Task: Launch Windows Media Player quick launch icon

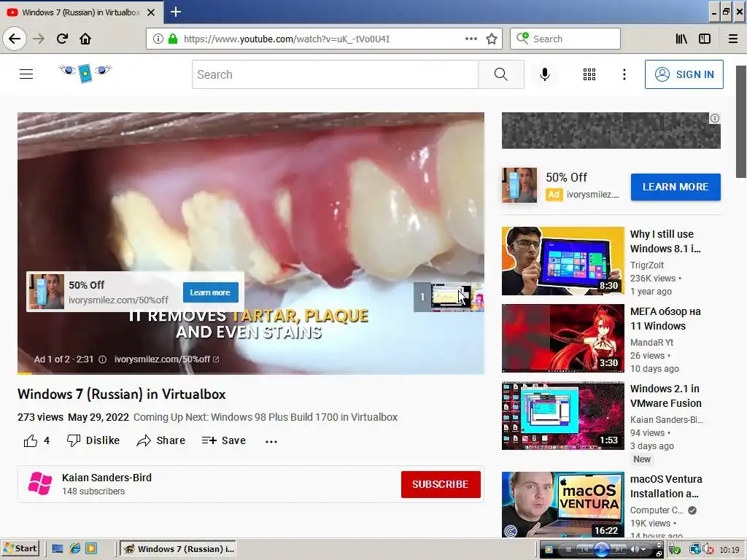Action: point(91,548)
